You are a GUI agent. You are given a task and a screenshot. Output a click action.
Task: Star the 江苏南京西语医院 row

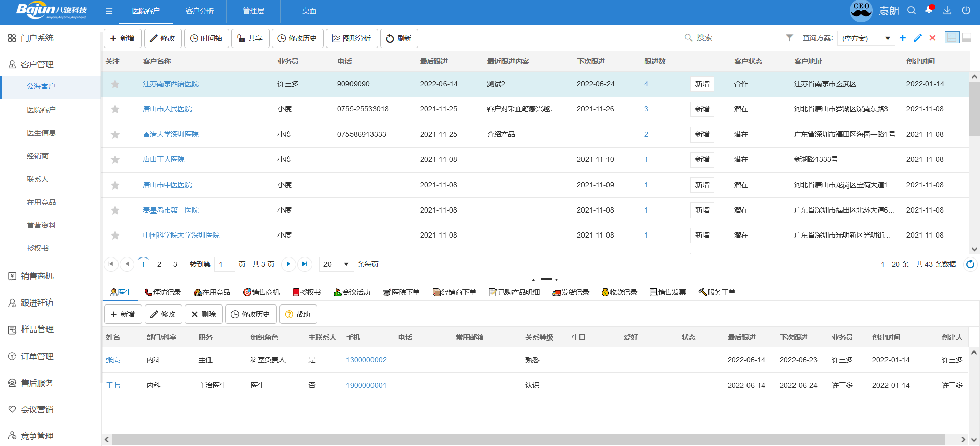(115, 84)
